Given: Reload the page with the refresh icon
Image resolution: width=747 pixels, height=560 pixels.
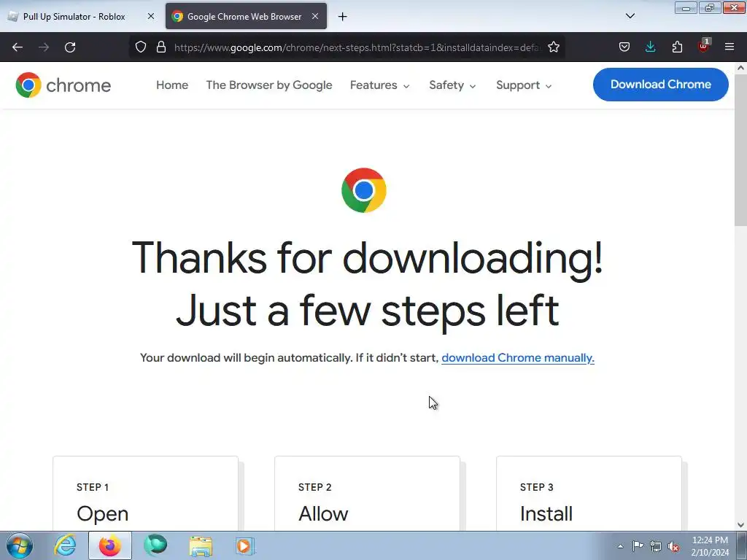Looking at the screenshot, I should [x=70, y=47].
